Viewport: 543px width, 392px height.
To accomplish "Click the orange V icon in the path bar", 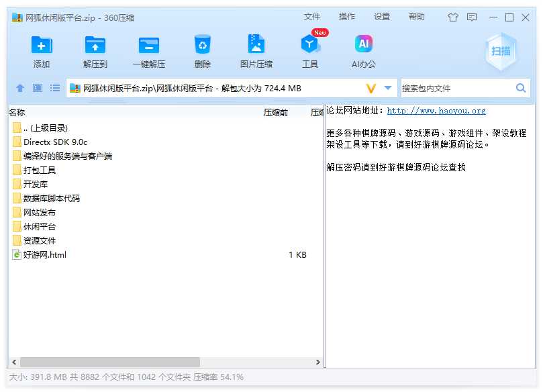I will click(x=371, y=89).
